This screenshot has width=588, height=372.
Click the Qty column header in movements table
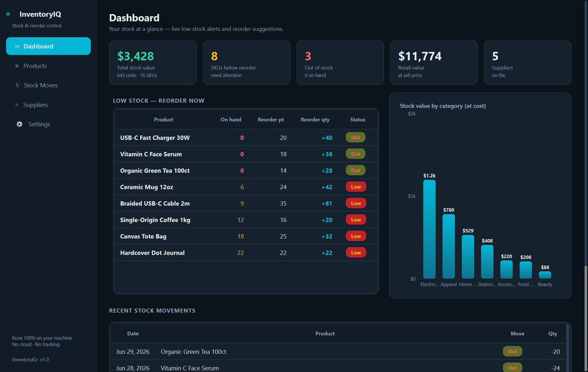553,334
